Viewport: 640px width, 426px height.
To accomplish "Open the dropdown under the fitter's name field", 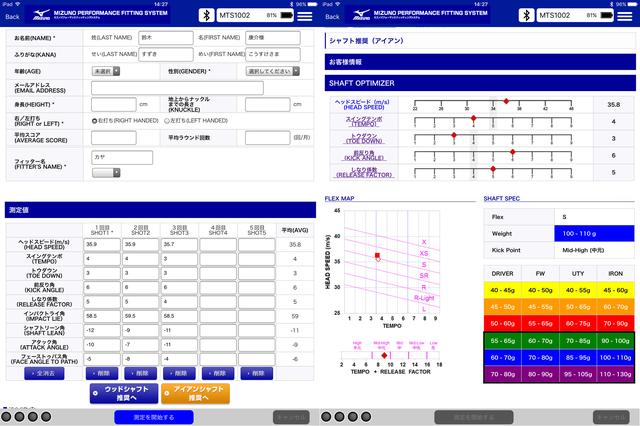I will pyautogui.click(x=106, y=173).
